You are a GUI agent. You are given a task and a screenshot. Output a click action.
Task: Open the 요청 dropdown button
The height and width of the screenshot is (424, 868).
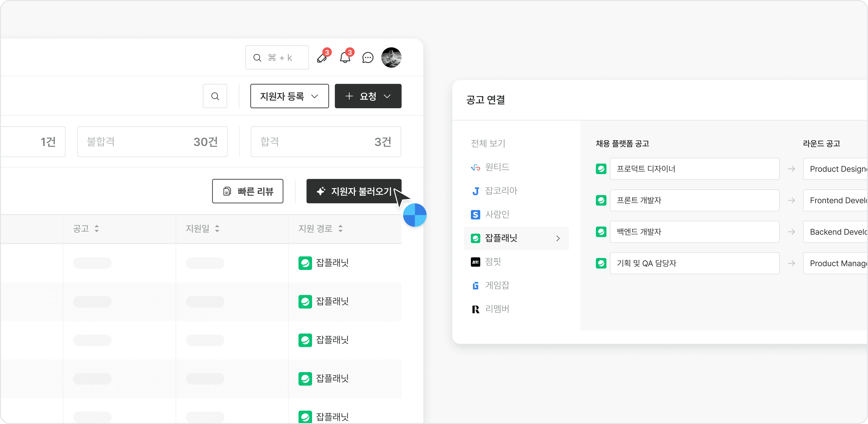coord(368,96)
